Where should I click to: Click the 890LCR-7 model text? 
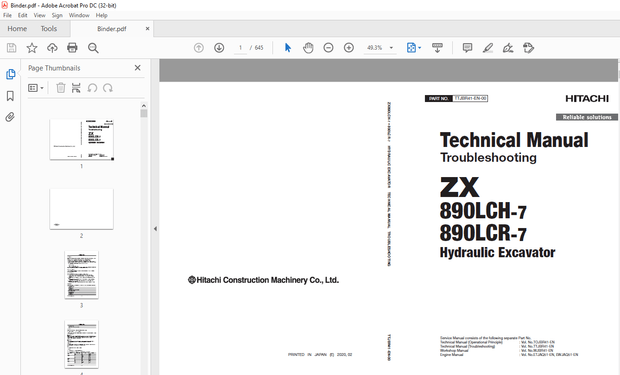pos(483,233)
